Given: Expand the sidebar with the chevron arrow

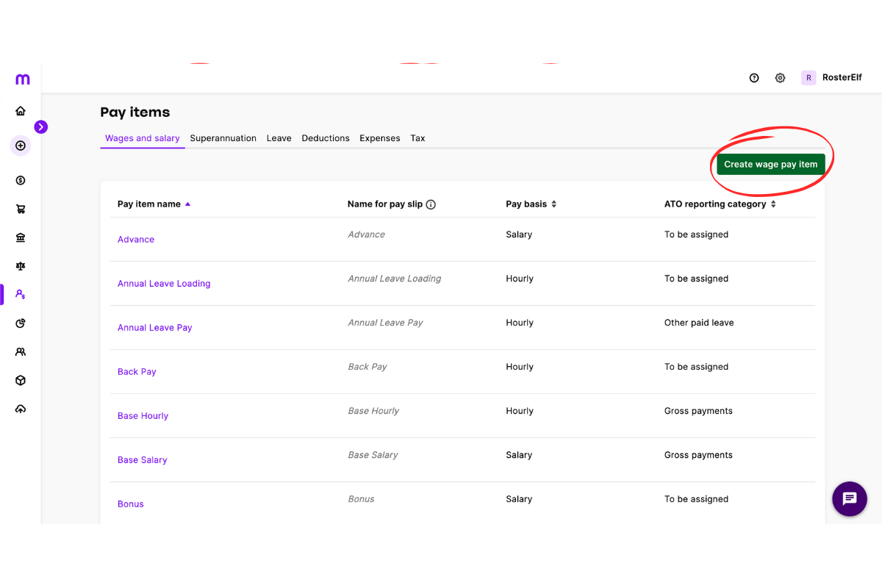Looking at the screenshot, I should (x=41, y=126).
